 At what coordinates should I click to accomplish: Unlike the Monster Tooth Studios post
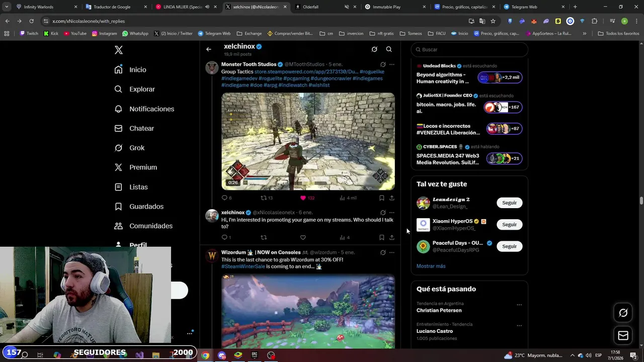coord(307,198)
